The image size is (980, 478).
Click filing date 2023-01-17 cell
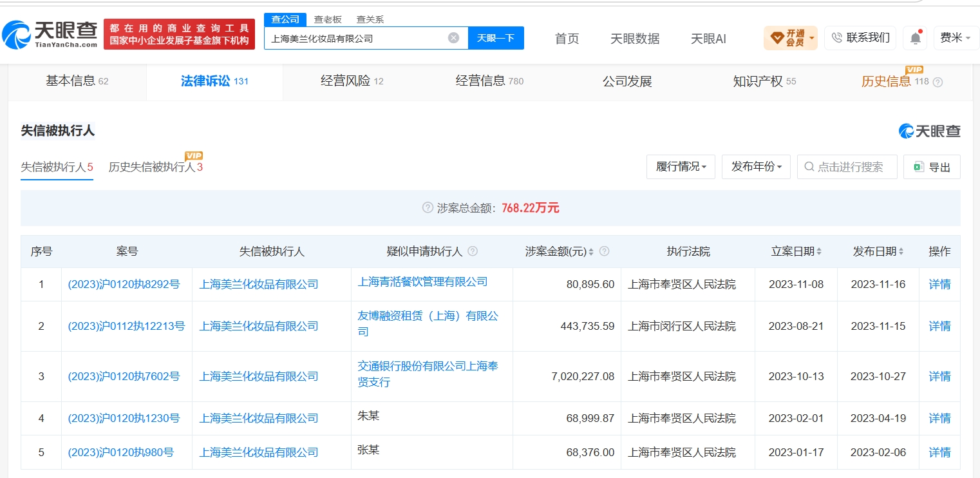796,452
